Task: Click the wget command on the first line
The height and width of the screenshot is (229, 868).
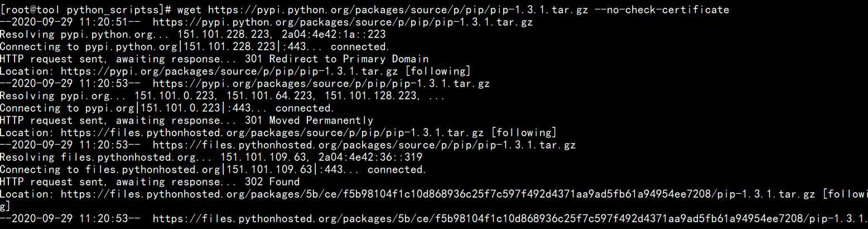Action: click(190, 10)
